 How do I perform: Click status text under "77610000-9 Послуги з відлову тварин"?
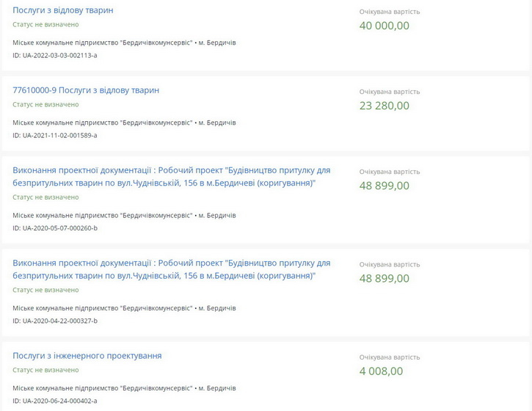[45, 105]
